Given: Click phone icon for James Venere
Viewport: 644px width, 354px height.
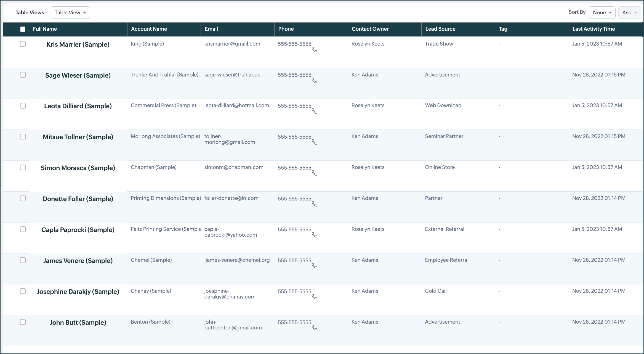Looking at the screenshot, I should (314, 266).
